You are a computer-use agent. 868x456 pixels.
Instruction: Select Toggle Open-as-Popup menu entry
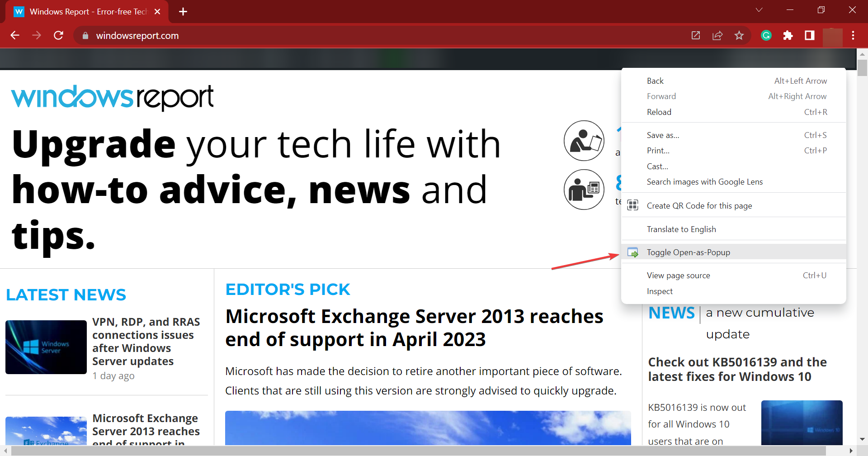click(734, 252)
